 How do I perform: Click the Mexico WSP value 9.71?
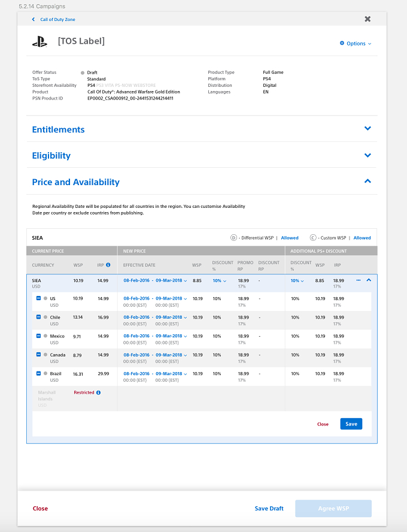[77, 337]
